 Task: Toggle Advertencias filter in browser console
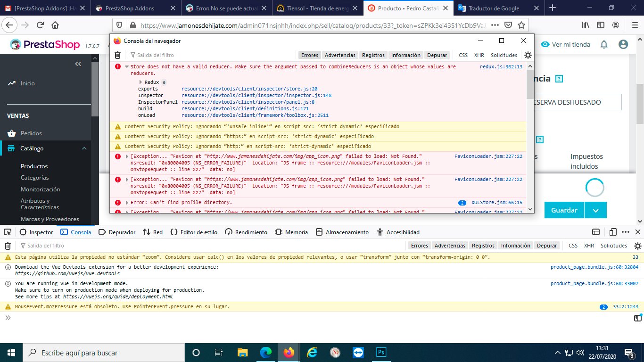click(x=340, y=55)
